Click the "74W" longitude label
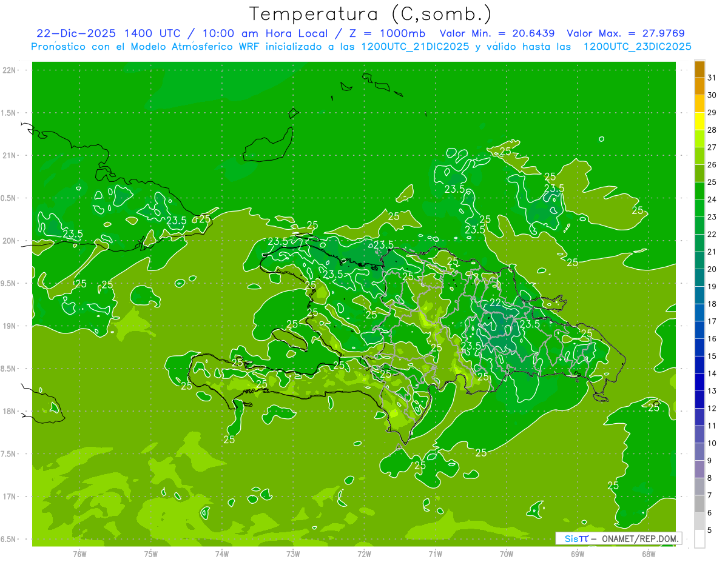728x562 pixels. (x=221, y=554)
